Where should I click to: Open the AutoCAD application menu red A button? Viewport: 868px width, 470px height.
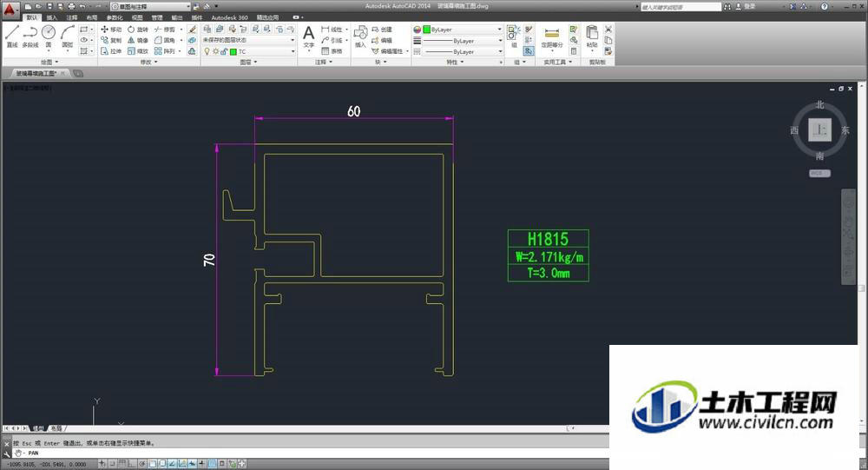click(x=10, y=10)
